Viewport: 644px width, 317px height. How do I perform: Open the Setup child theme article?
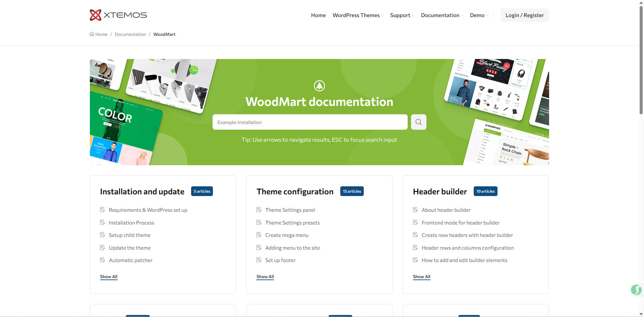click(x=129, y=235)
